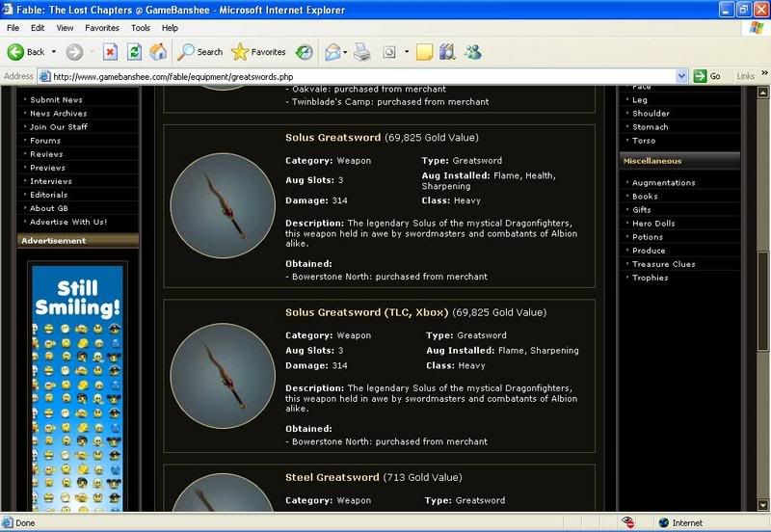Expand the address bar dropdown
Image resolution: width=771 pixels, height=532 pixels.
(x=681, y=76)
